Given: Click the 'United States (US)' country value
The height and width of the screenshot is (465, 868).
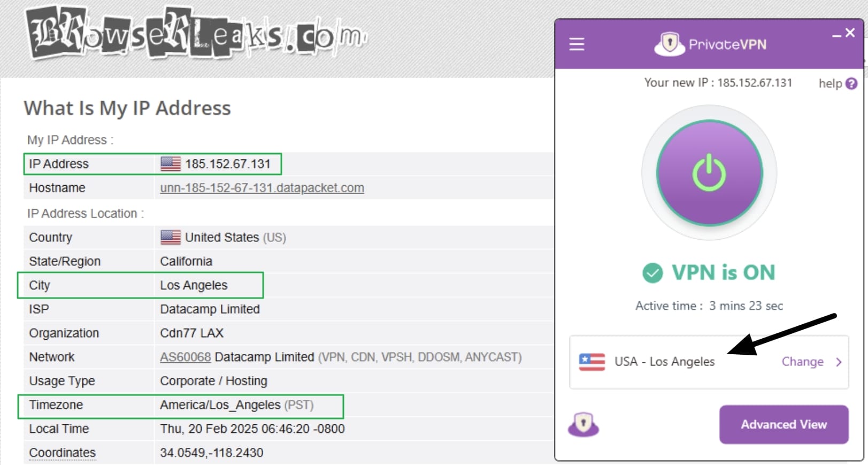Looking at the screenshot, I should point(235,237).
